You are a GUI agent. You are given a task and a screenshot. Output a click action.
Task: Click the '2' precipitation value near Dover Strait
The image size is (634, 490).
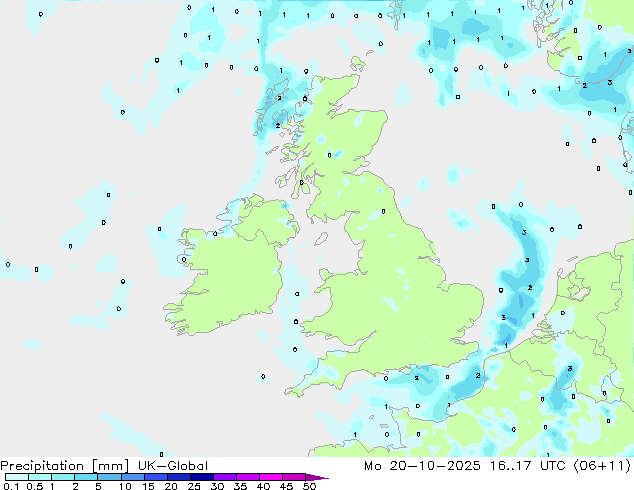[478, 376]
